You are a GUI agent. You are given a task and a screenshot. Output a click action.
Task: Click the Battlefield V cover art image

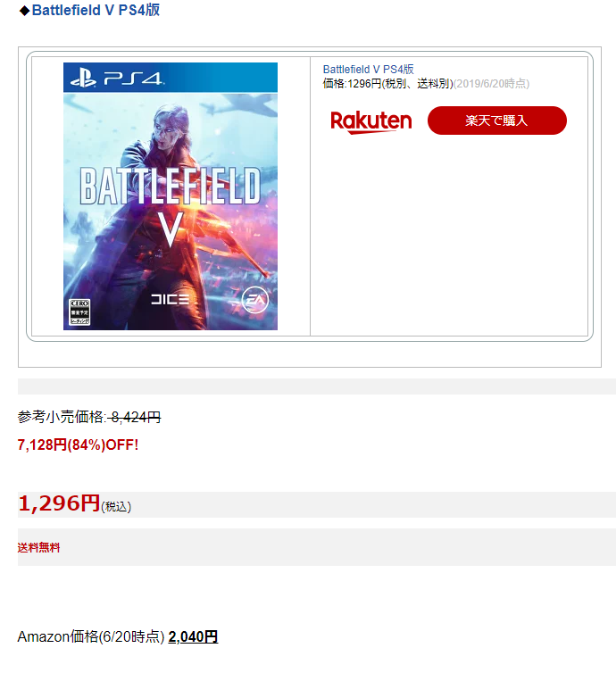click(171, 196)
